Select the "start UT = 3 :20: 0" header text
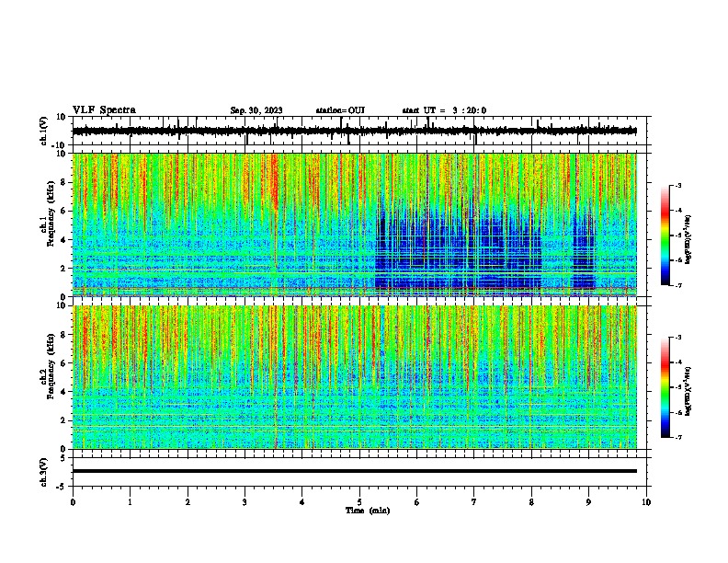 [444, 110]
